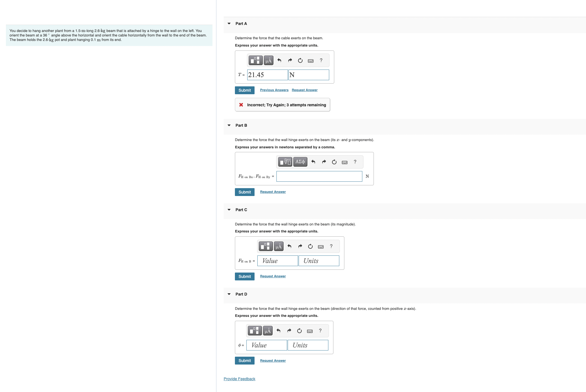Open the units symbols (µÅ) button in Part A

(x=269, y=60)
